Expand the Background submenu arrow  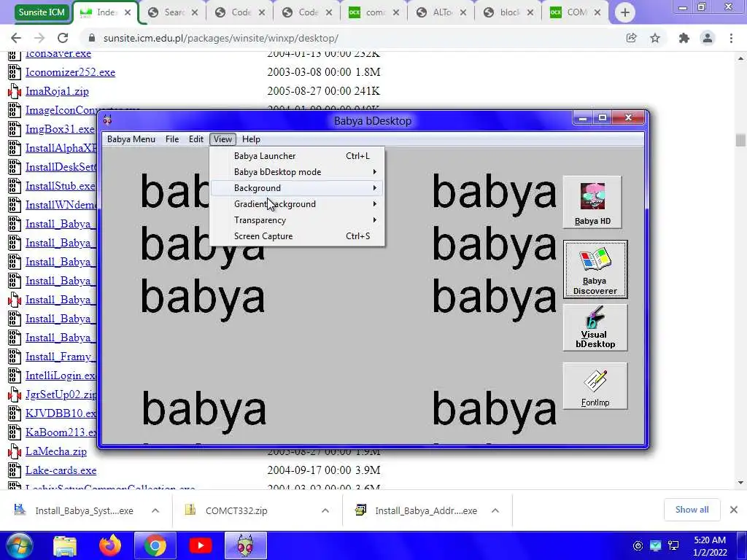[x=374, y=188]
